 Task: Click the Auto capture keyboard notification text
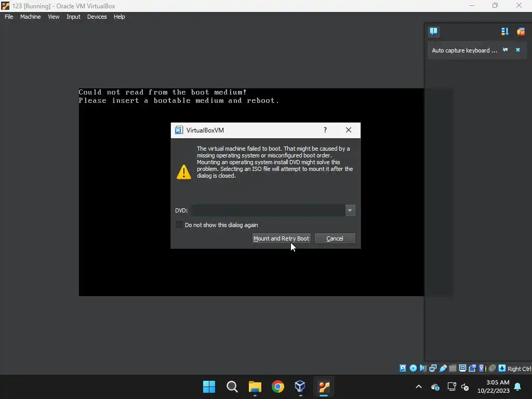[464, 50]
